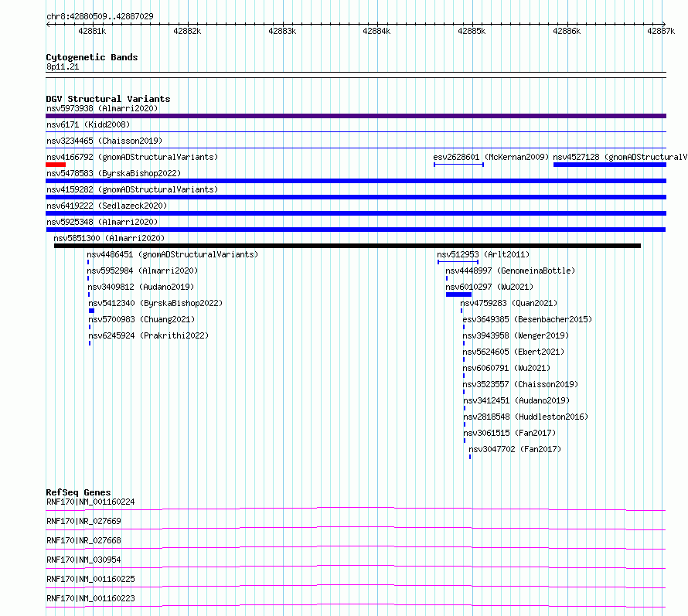The width and height of the screenshot is (688, 616).
Task: Open RNF170|NM_001160225 transcript label
Action: (90, 579)
